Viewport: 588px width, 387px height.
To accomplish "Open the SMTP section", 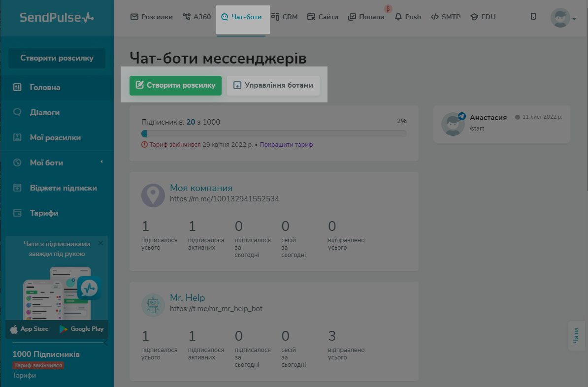I will (x=446, y=17).
